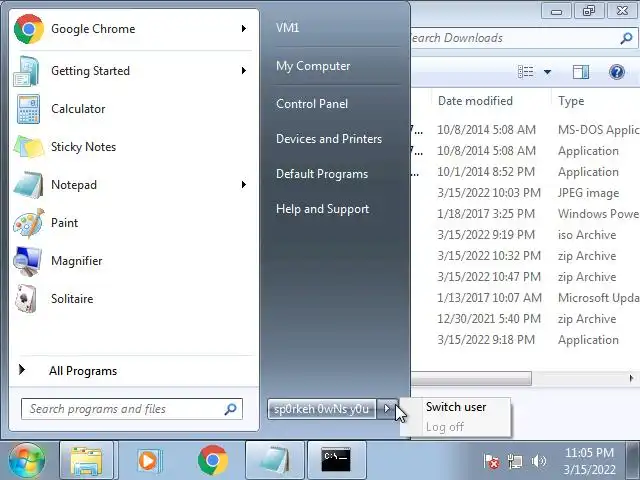
Task: Expand Google Chrome jump list arrow
Action: click(244, 29)
